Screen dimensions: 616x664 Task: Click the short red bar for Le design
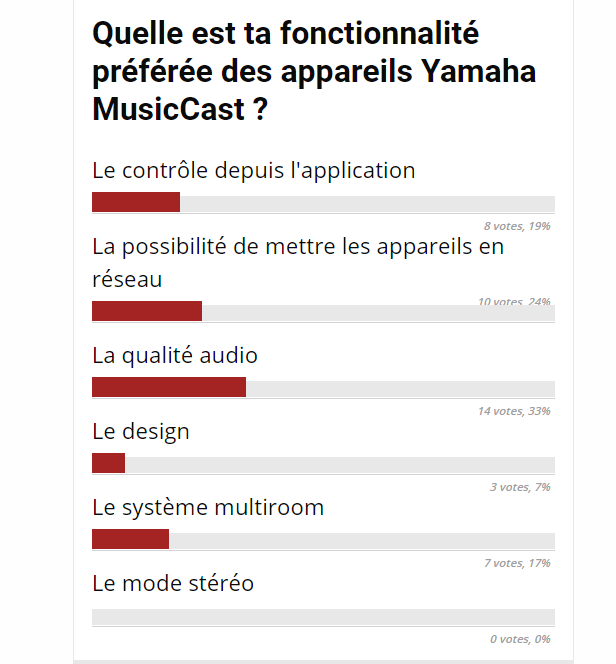(108, 464)
